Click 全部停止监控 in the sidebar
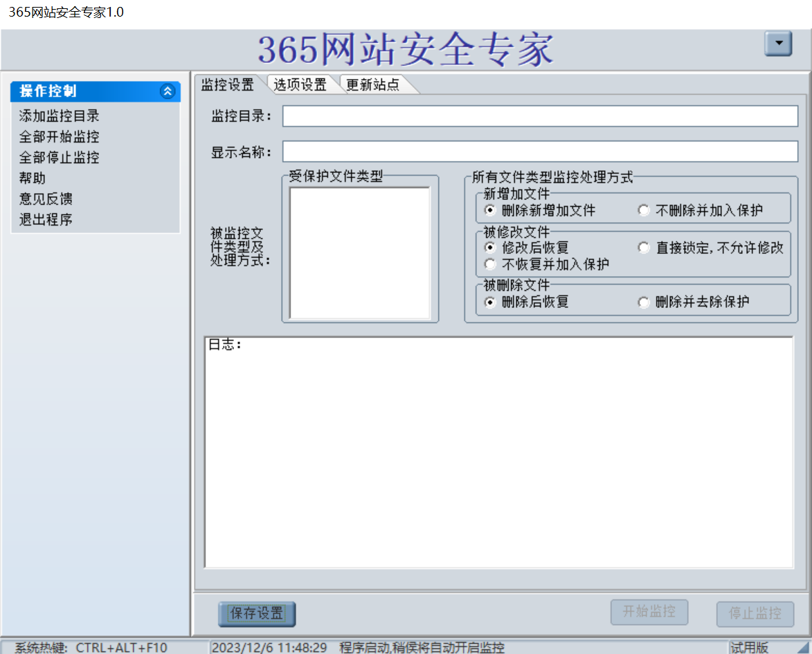812x654 pixels. [x=59, y=157]
